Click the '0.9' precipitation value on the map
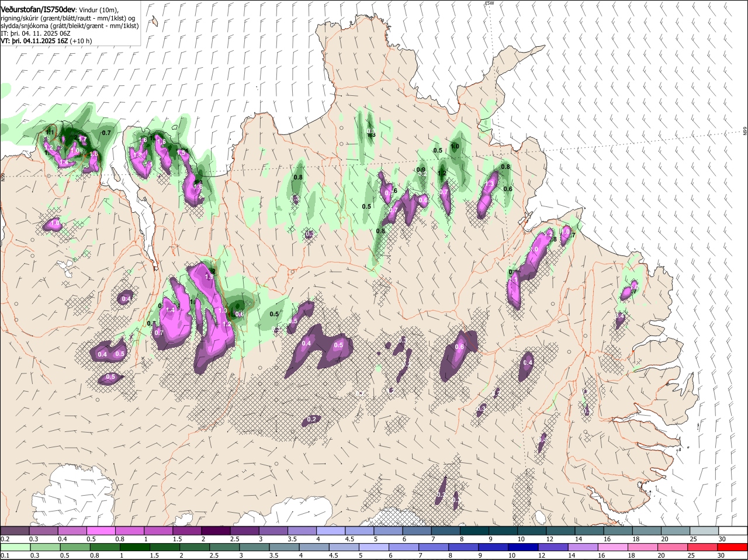 coord(421,170)
